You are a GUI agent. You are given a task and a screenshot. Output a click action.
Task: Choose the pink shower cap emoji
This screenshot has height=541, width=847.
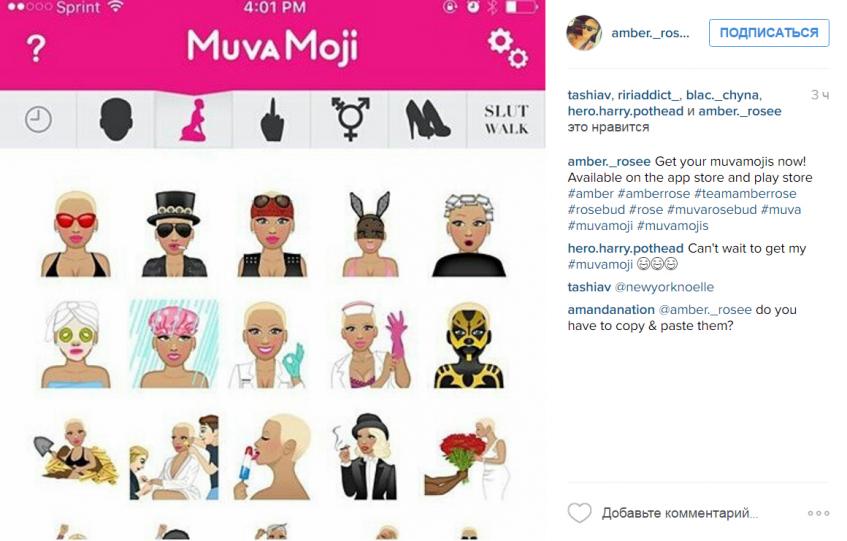coord(174,344)
